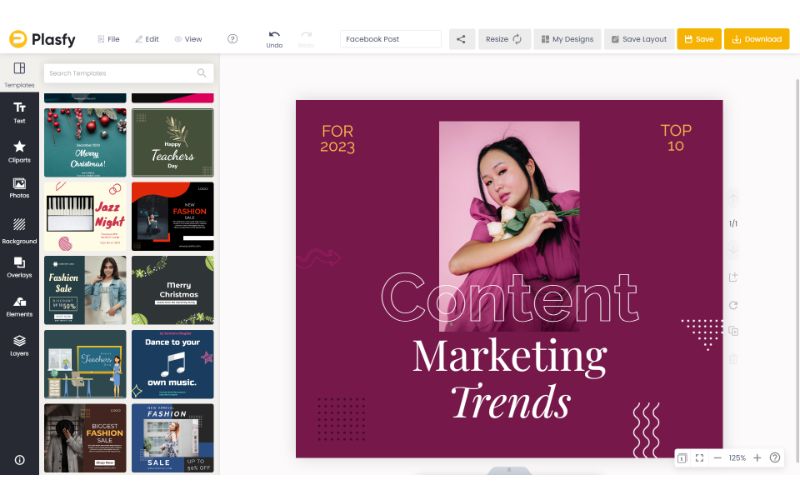This screenshot has width=800, height=500.
Task: Click the Plasfy logo
Action: (42, 39)
